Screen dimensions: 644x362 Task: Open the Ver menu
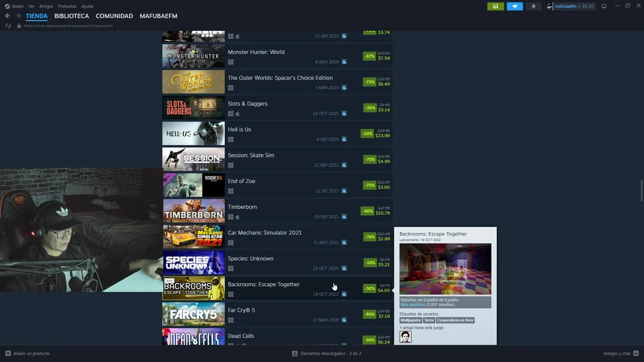31,6
